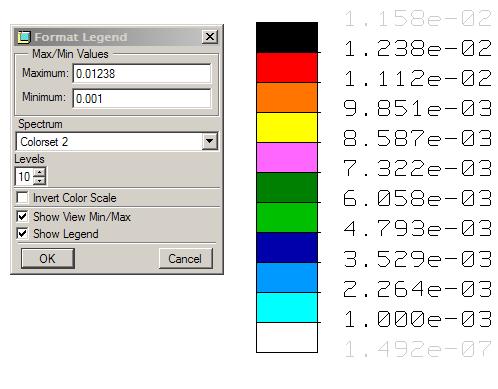The image size is (498, 389).
Task: Click the dark blue legend color band
Action: [x=287, y=248]
